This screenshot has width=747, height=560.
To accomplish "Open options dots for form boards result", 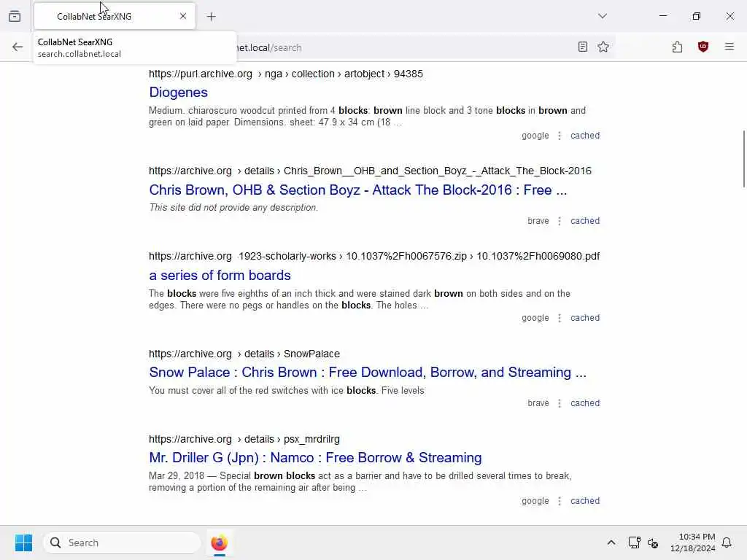I will coord(560,318).
